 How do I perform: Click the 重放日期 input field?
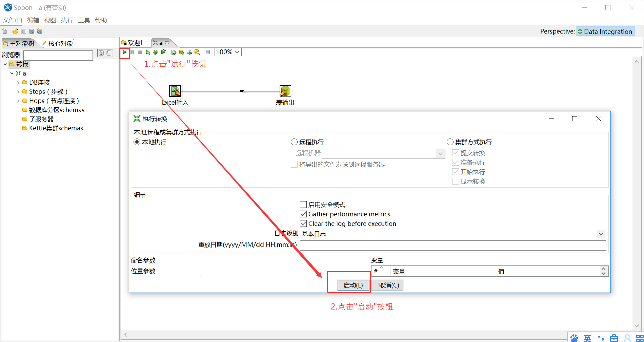[453, 245]
